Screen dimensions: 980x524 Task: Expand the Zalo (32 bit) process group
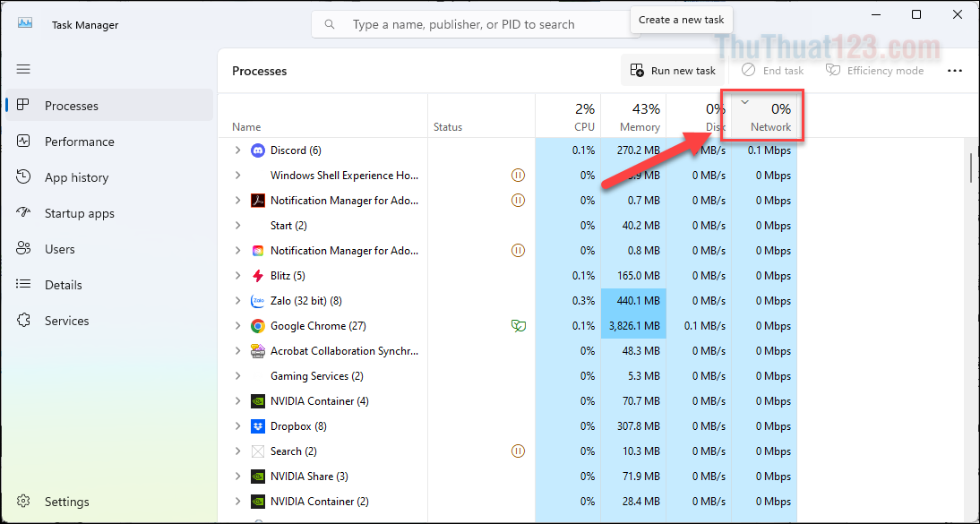tap(237, 301)
